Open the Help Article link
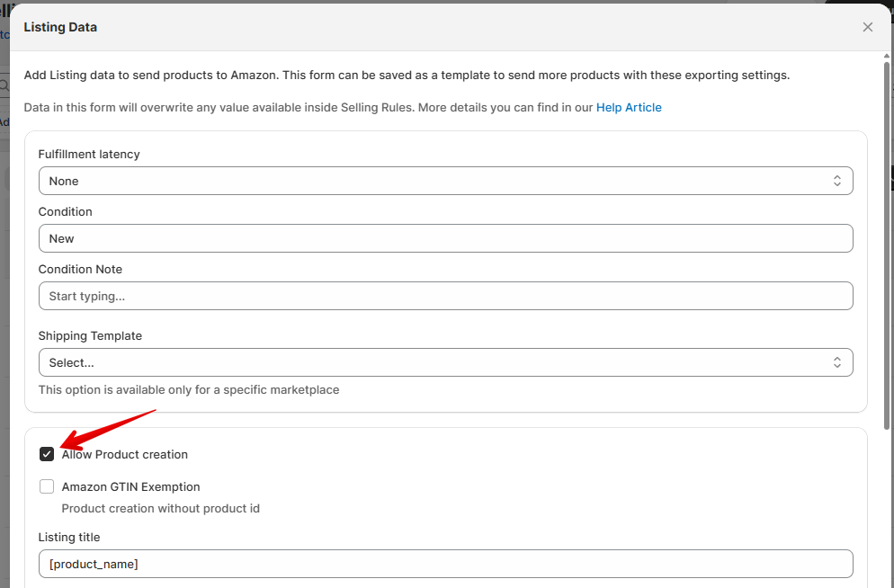 pos(629,107)
